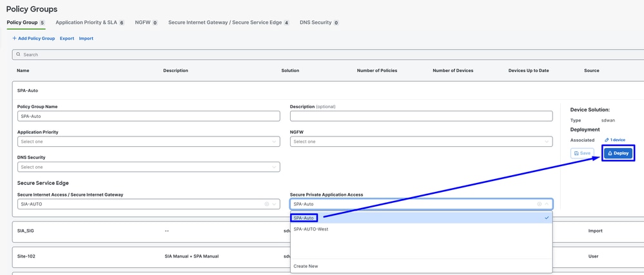Switch to Application Priority & SLA tab
Screen dimensions: 644x275
point(86,23)
